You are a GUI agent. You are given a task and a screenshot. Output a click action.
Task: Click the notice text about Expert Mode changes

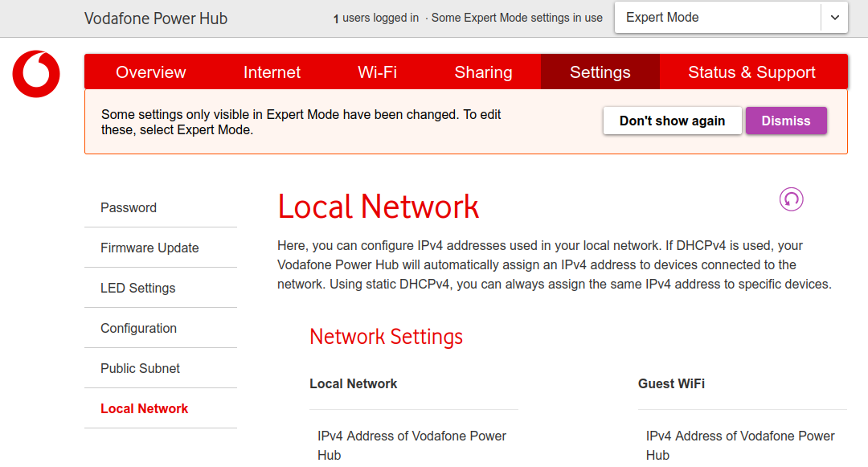[x=301, y=121]
